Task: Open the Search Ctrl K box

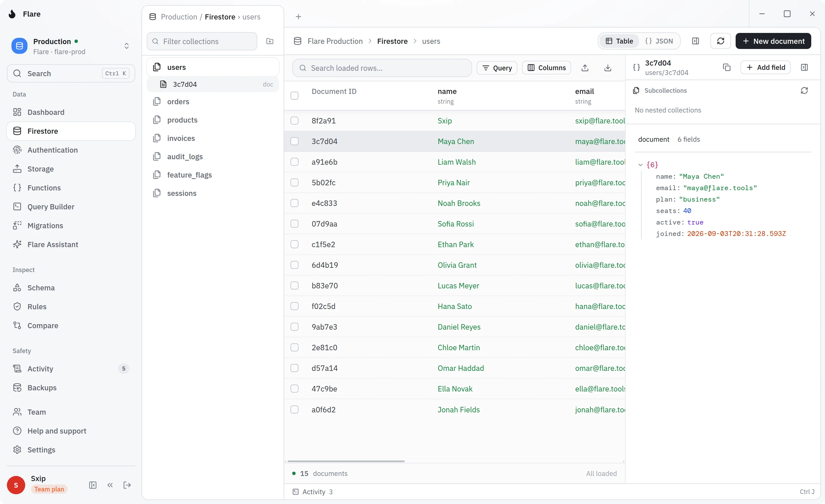Action: [x=71, y=74]
